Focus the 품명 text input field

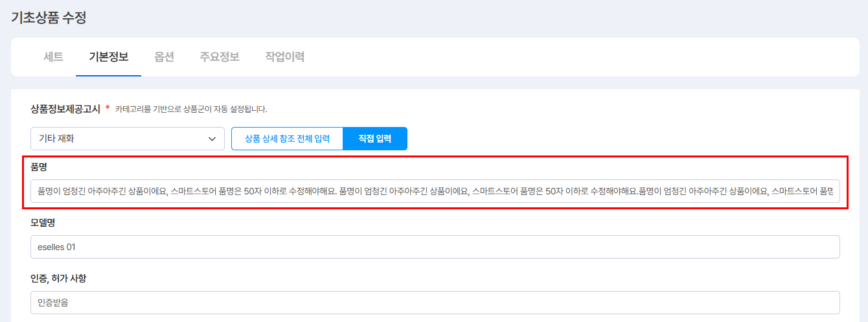click(435, 191)
